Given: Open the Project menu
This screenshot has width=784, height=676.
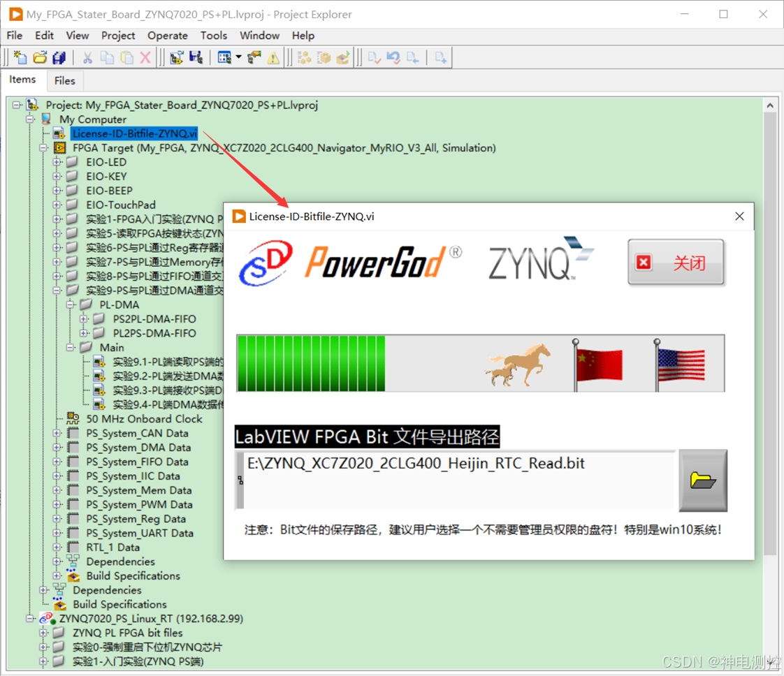Looking at the screenshot, I should click(118, 36).
